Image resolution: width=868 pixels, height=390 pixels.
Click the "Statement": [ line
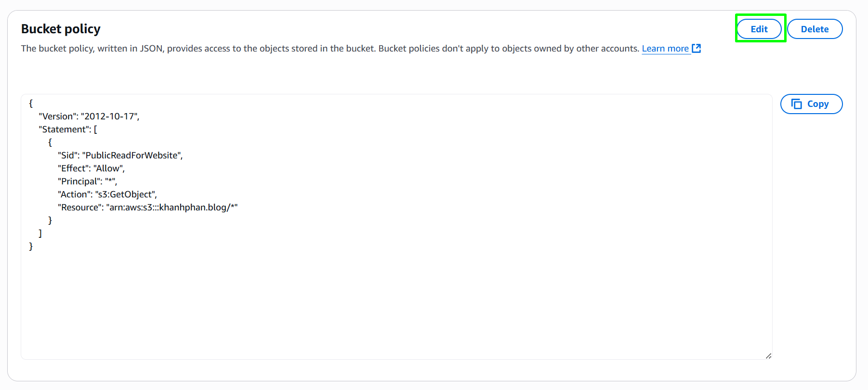pyautogui.click(x=68, y=130)
